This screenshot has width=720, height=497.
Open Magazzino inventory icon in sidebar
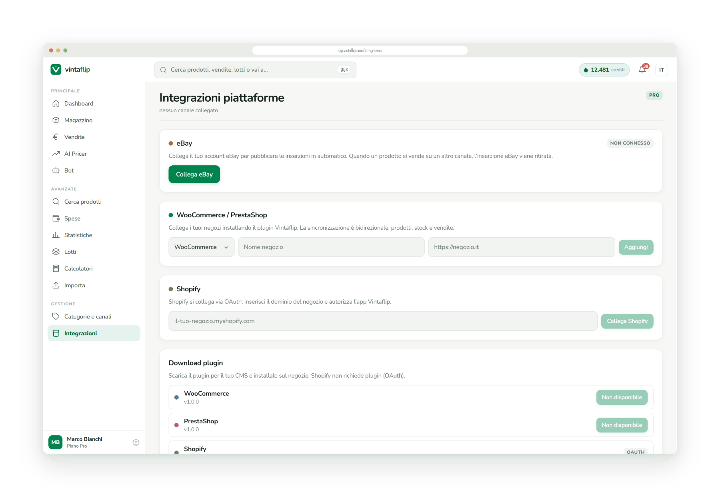56,120
